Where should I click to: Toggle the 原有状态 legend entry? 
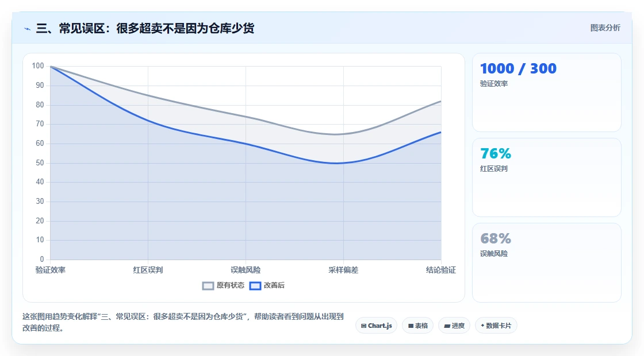coord(223,285)
